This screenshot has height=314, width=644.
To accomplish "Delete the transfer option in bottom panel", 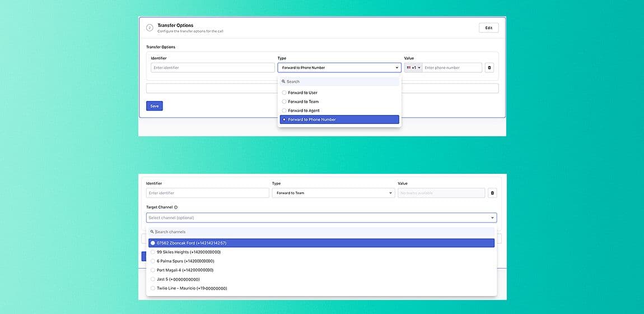I will (x=492, y=193).
